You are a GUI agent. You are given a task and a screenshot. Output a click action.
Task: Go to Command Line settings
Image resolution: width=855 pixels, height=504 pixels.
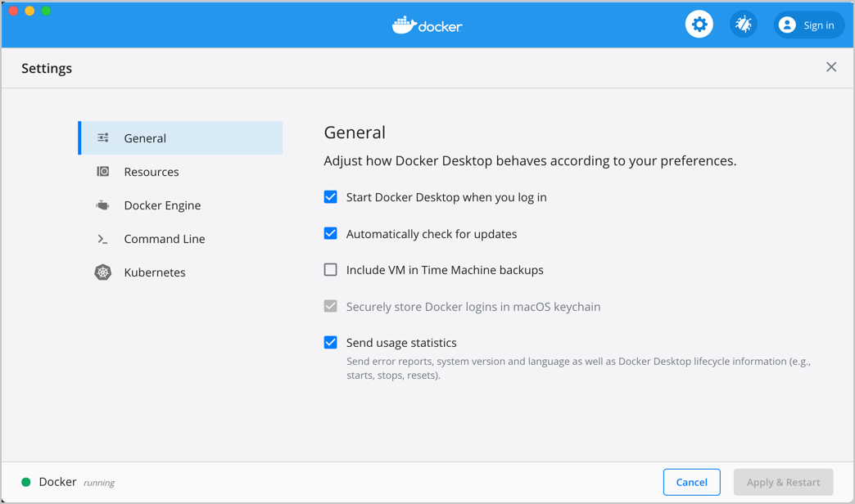[x=165, y=239]
